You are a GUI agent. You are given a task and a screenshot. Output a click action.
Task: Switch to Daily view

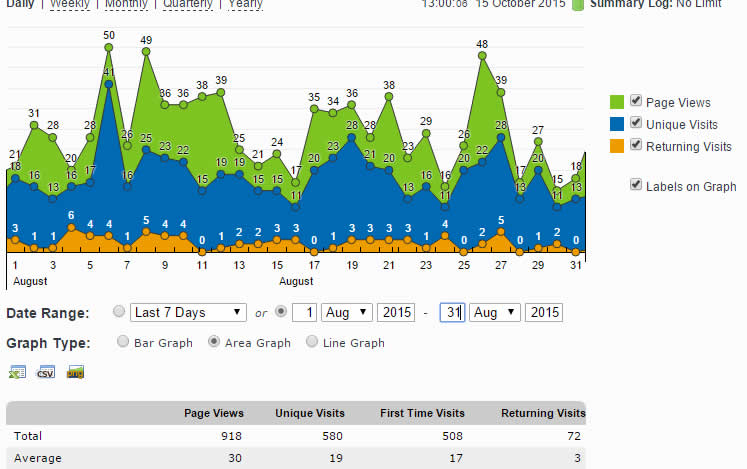click(20, 4)
